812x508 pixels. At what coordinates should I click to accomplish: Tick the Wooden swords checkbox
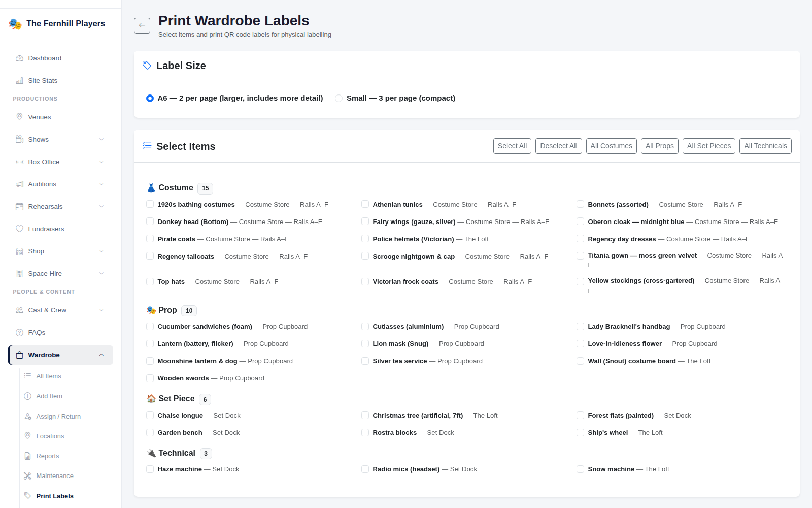tap(150, 378)
